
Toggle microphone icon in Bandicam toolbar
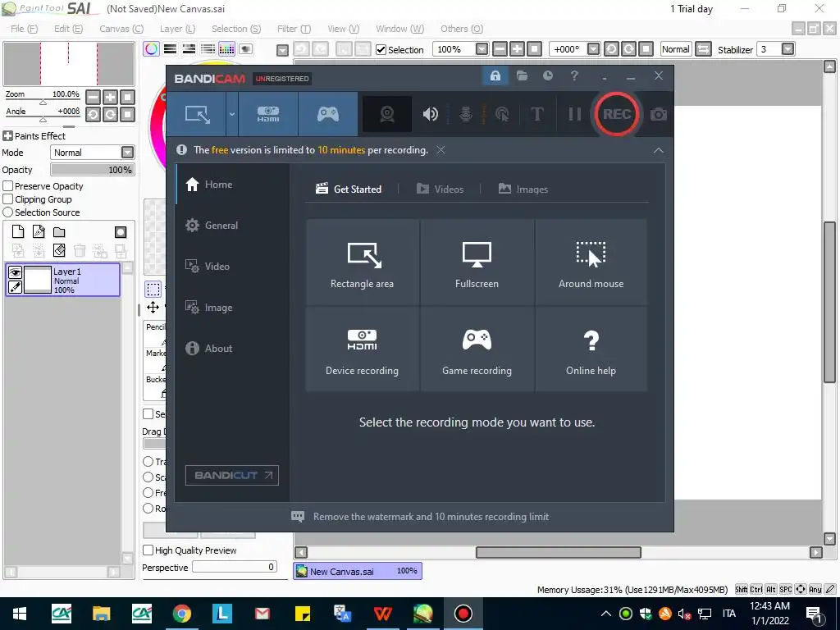pos(466,114)
